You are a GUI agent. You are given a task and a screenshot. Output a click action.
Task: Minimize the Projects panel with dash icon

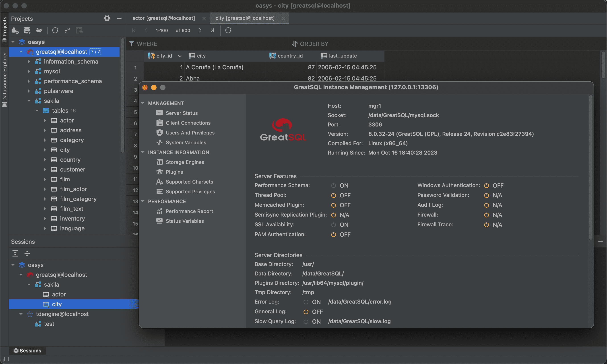point(119,18)
